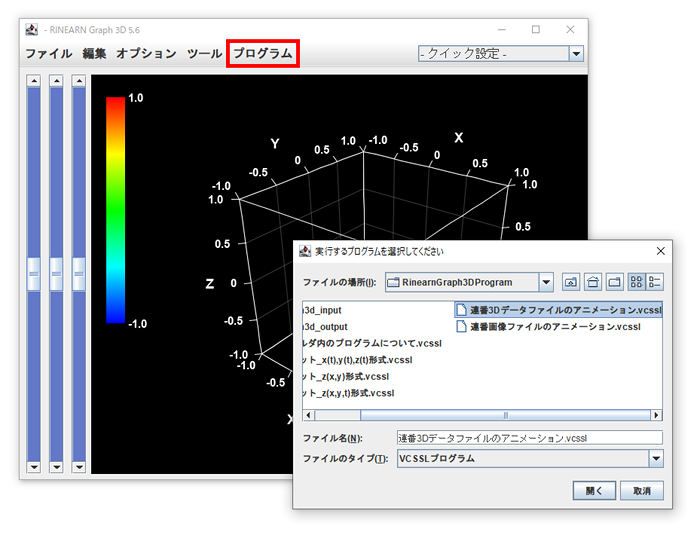Click the 取消 button
The width and height of the screenshot is (700, 538).
pyautogui.click(x=642, y=491)
